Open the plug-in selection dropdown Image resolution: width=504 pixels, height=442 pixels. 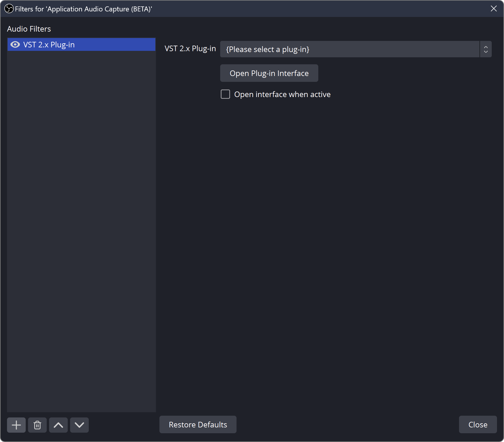[x=349, y=49]
